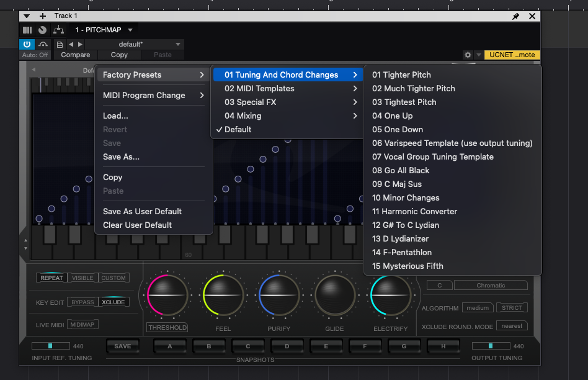Select 08 Go All Black preset
This screenshot has width=588, height=380.
453,171
